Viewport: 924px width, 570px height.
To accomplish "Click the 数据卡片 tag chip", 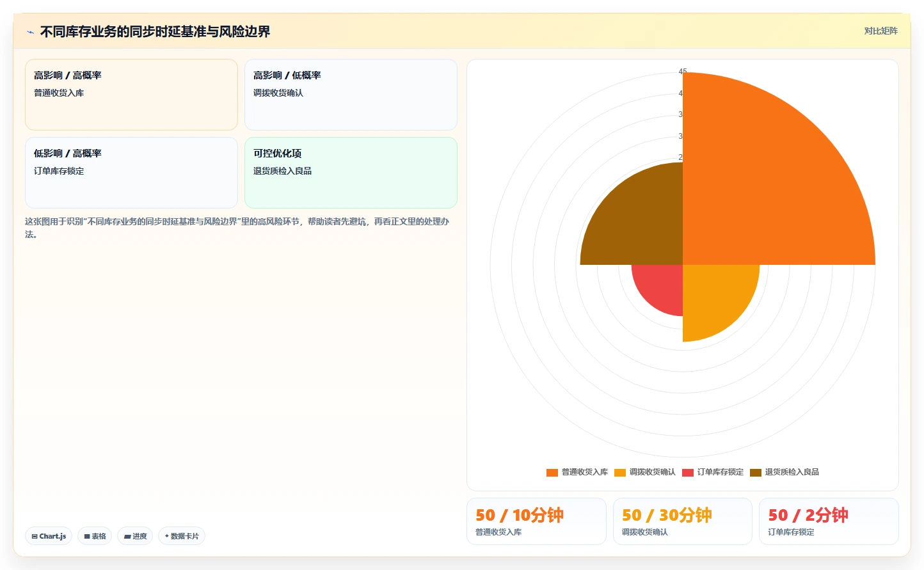I will (182, 536).
